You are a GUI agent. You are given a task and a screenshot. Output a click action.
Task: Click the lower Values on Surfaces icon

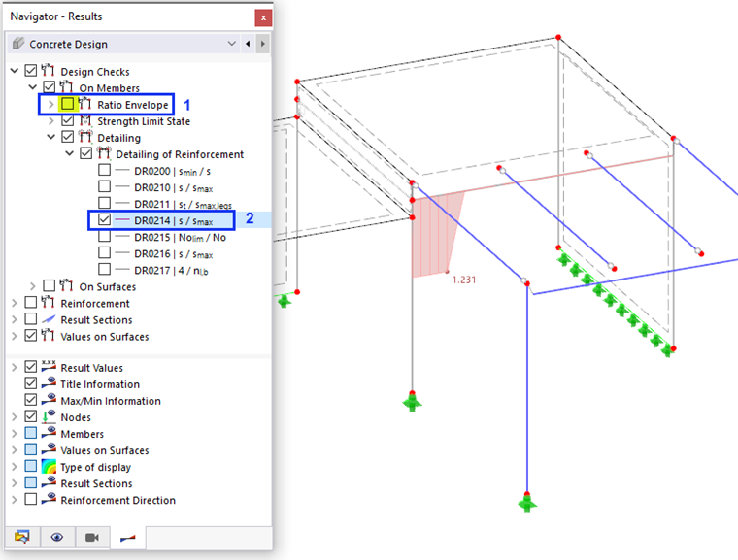pyautogui.click(x=49, y=449)
